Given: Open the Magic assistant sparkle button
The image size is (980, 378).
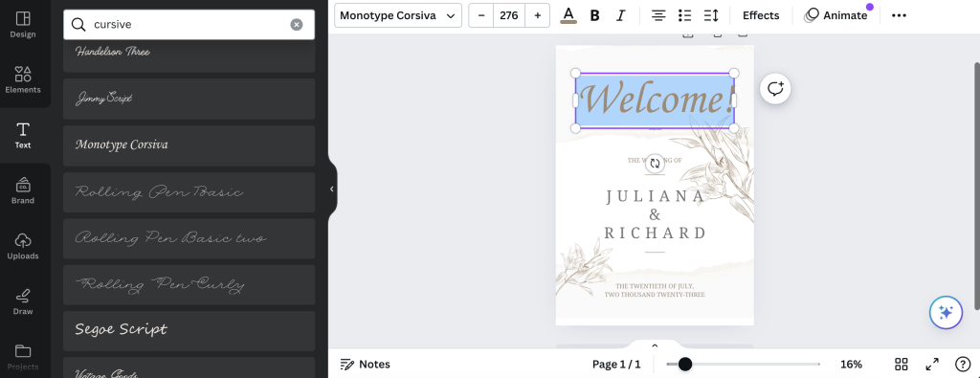Looking at the screenshot, I should 946,312.
